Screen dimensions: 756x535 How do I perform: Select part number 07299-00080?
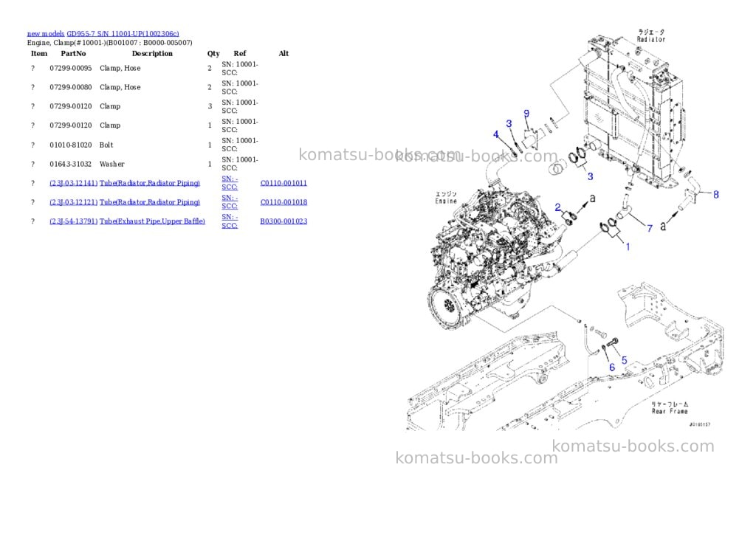70,87
